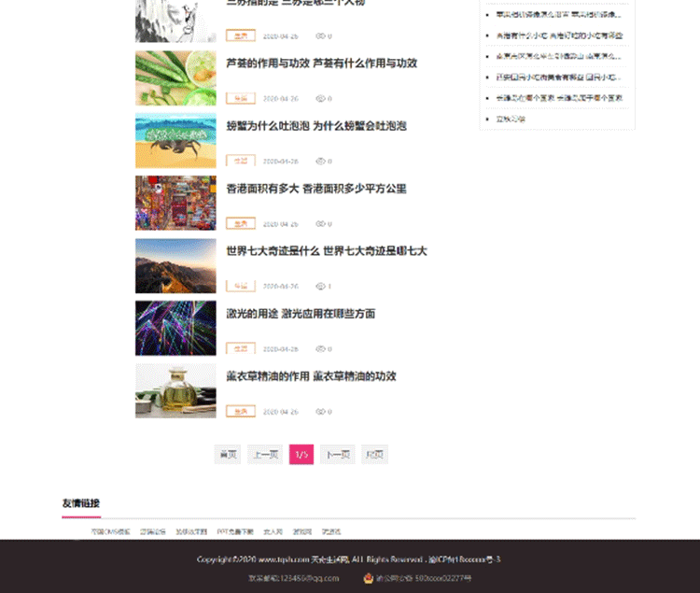
Task: Open article 激光的用途 激光应用在哪些方面
Action: pyautogui.click(x=301, y=314)
